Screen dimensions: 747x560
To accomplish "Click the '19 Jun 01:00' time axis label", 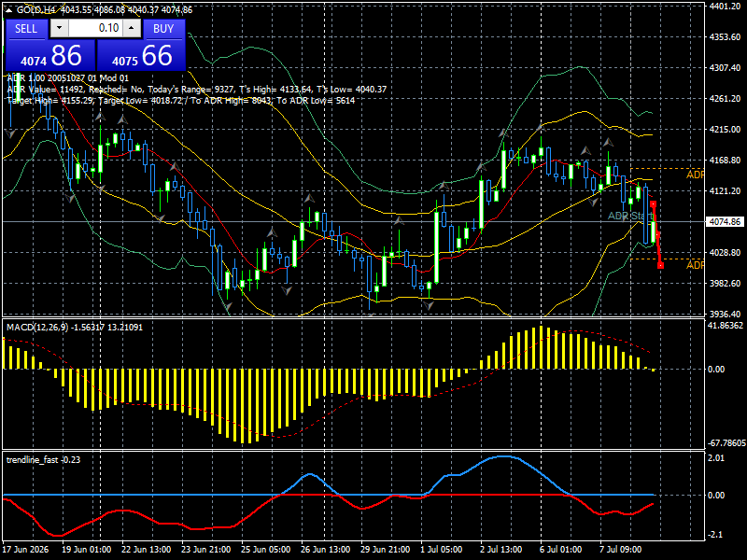I will pos(87,550).
